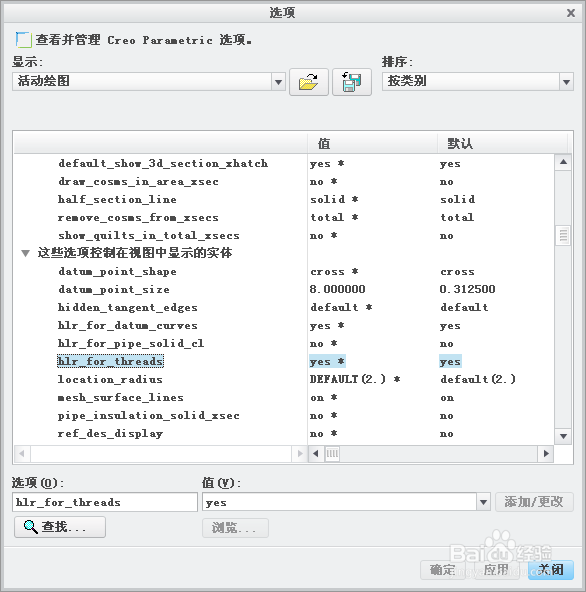This screenshot has height=592, width=586.
Task: Click vertical scrollbar up arrow
Action: [x=563, y=162]
